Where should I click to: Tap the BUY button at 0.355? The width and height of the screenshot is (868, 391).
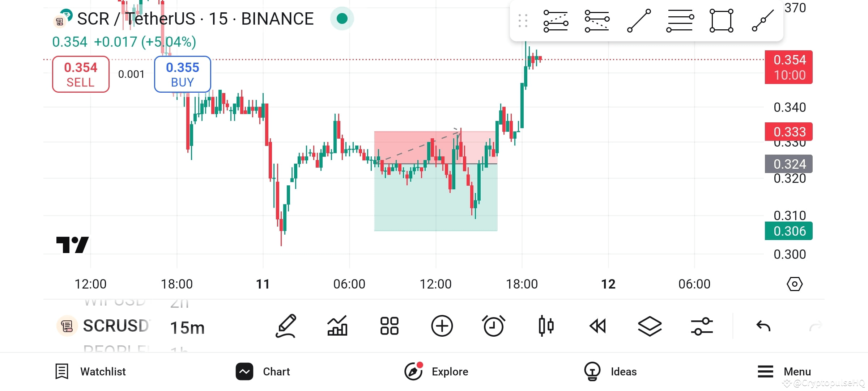[183, 74]
